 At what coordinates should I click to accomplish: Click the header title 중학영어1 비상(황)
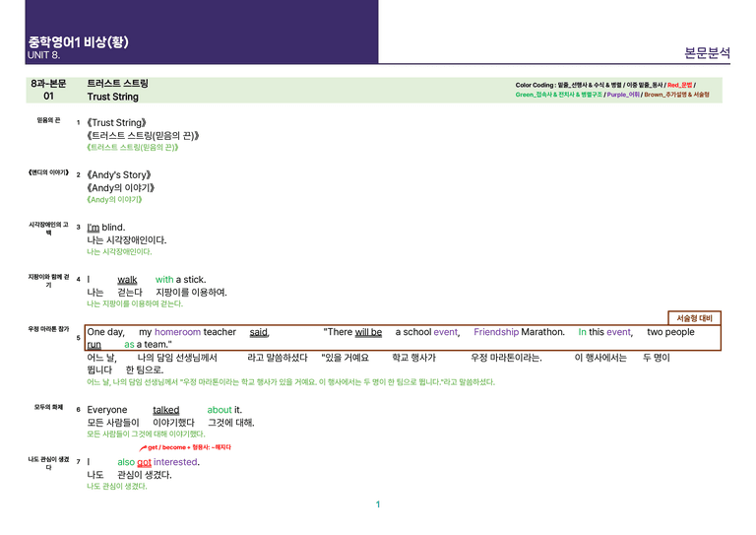pos(78,42)
